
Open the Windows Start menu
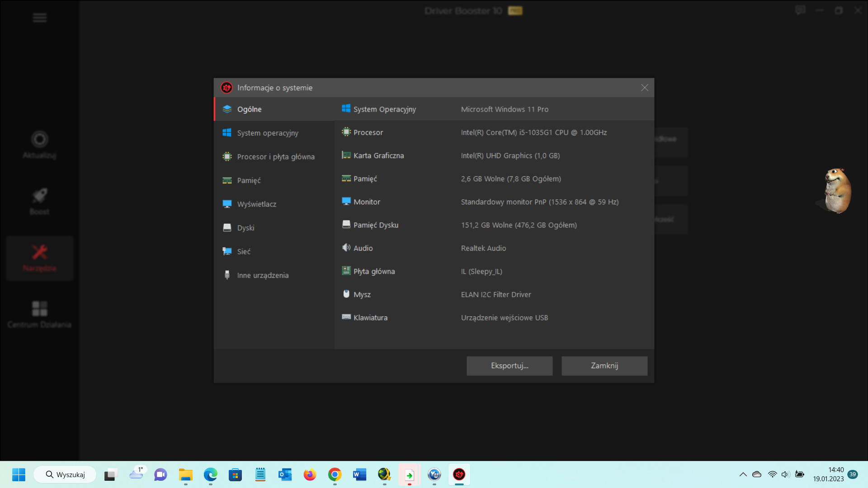[19, 474]
